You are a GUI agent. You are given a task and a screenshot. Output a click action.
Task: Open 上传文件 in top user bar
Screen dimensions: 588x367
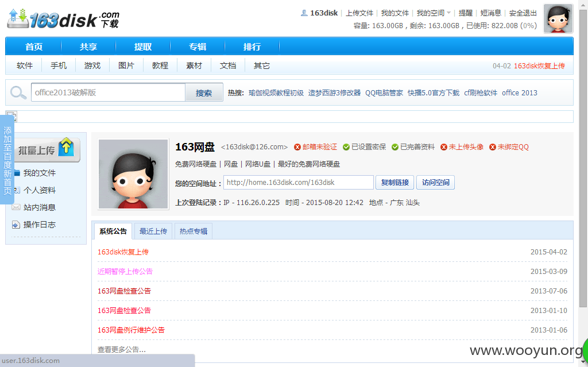coord(359,13)
